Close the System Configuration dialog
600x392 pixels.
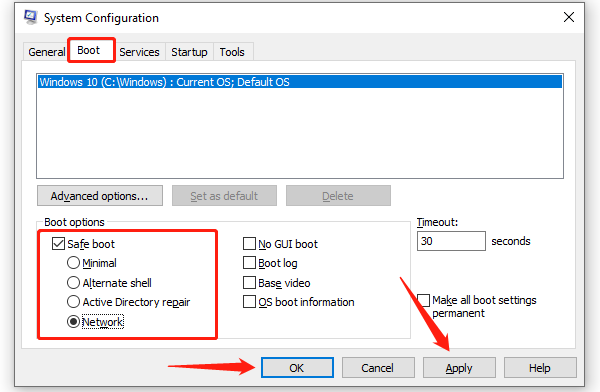(x=569, y=17)
